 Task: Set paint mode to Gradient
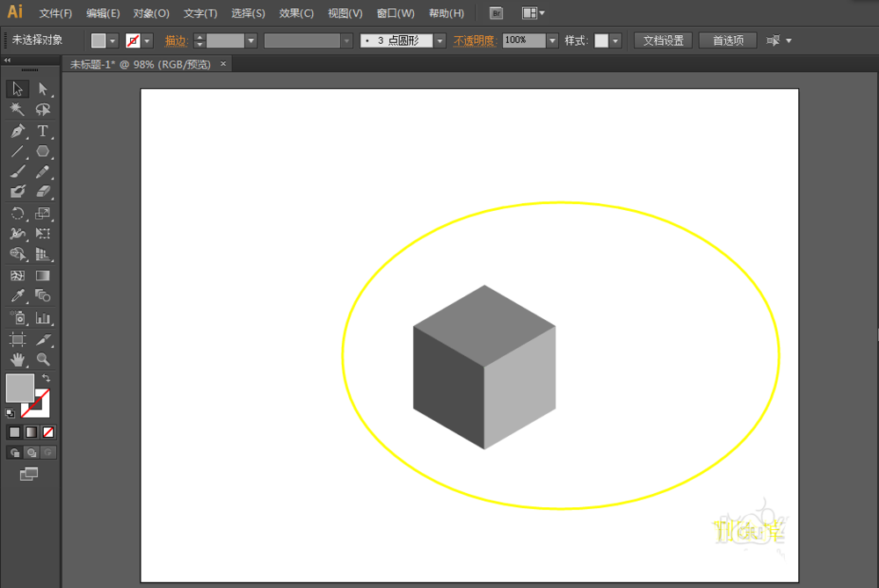pos(32,432)
